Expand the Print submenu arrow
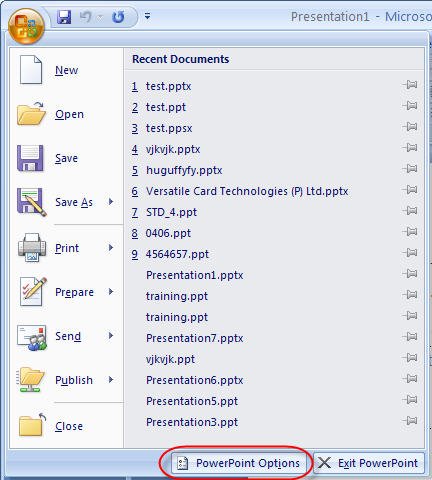The height and width of the screenshot is (480, 432). tap(111, 248)
